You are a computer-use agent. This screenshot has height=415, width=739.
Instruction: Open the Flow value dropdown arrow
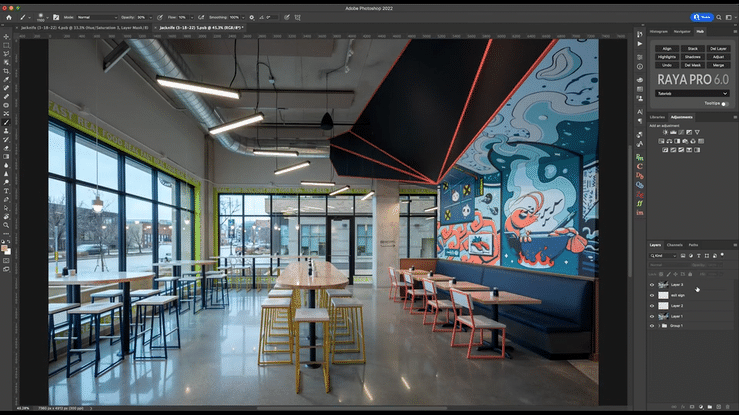192,17
